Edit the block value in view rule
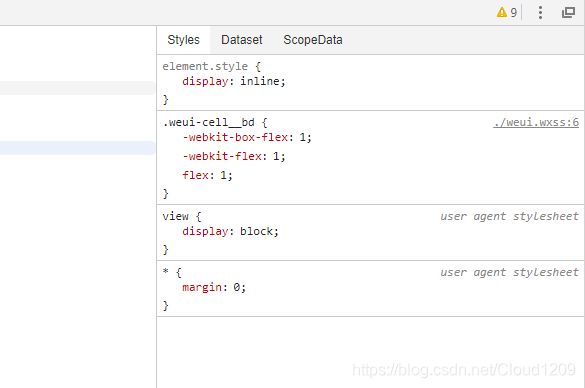Image resolution: width=585 pixels, height=388 pixels. click(256, 231)
